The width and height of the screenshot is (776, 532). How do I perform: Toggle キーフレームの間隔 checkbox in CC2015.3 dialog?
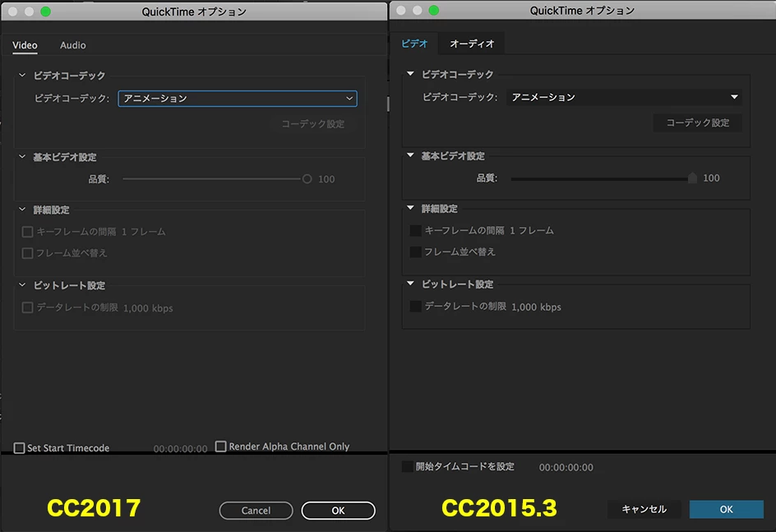point(416,230)
